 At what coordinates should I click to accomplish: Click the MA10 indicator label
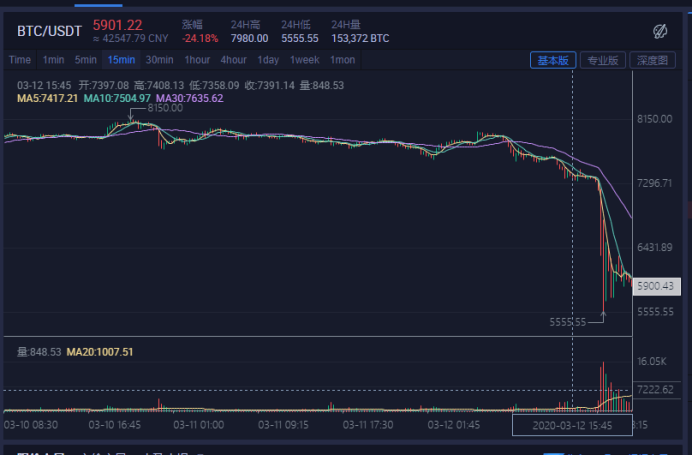point(115,99)
